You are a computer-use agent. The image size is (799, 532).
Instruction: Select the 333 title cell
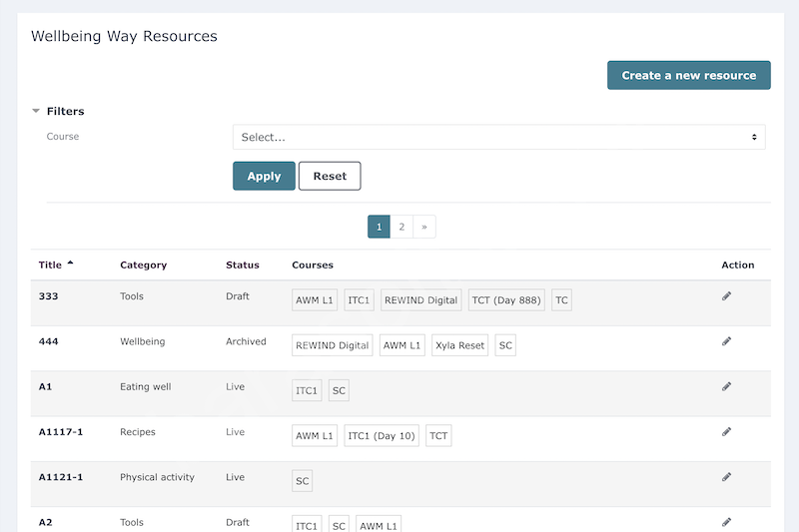48,296
